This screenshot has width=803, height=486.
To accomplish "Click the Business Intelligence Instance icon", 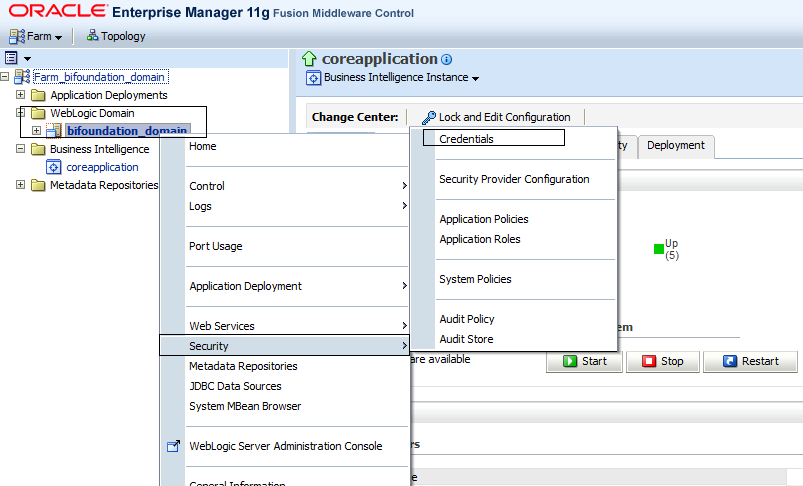I will [313, 78].
